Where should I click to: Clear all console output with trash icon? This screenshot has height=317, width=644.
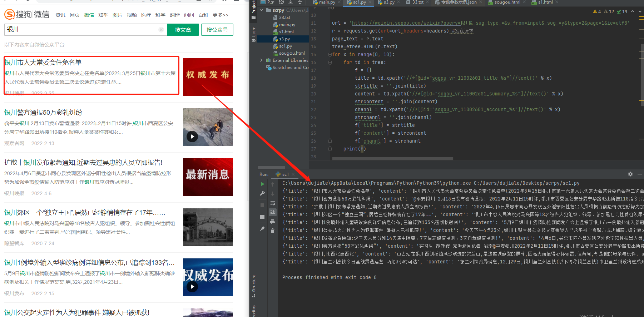[x=273, y=231]
